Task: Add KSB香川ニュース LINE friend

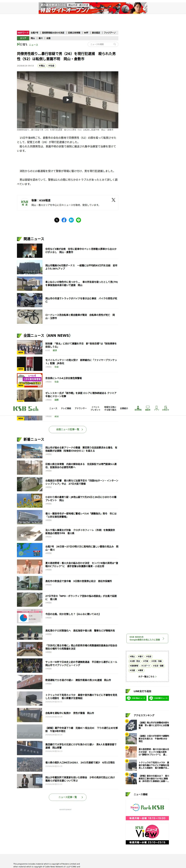Action: (x=159, y=698)
